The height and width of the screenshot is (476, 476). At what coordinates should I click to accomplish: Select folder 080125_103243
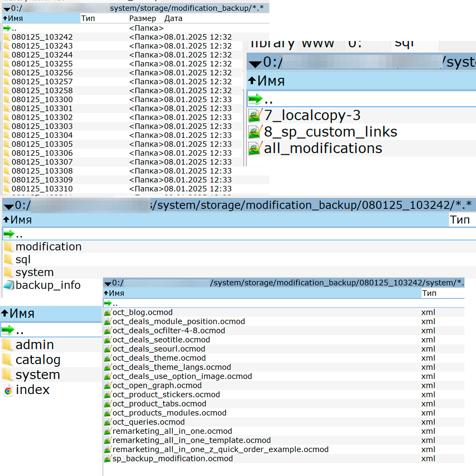[x=42, y=46]
